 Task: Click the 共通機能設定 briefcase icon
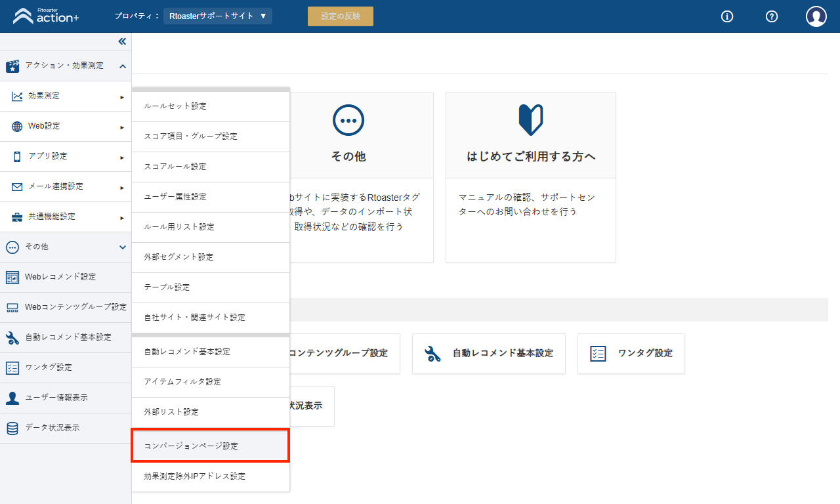pyautogui.click(x=17, y=217)
